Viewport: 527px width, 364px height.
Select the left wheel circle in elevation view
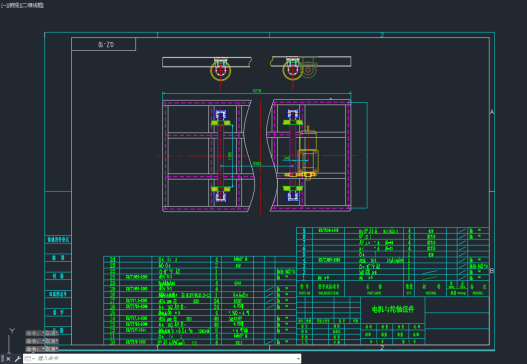point(220,71)
